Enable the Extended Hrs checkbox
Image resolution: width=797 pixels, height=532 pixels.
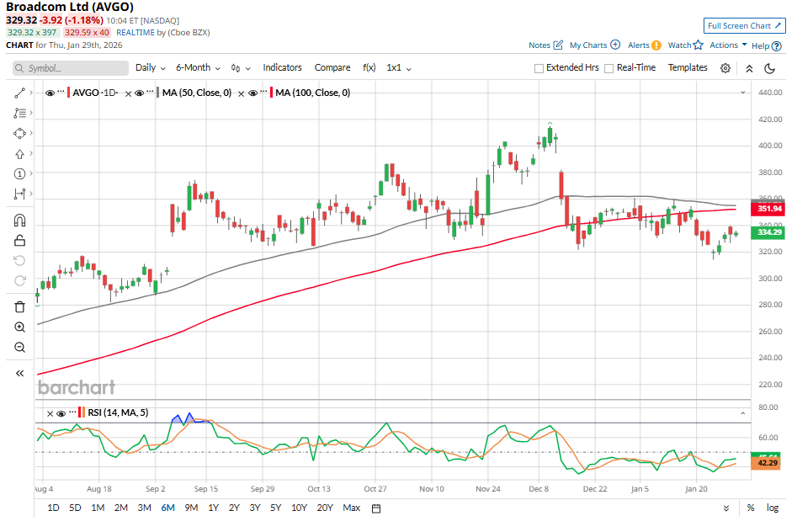pos(539,68)
